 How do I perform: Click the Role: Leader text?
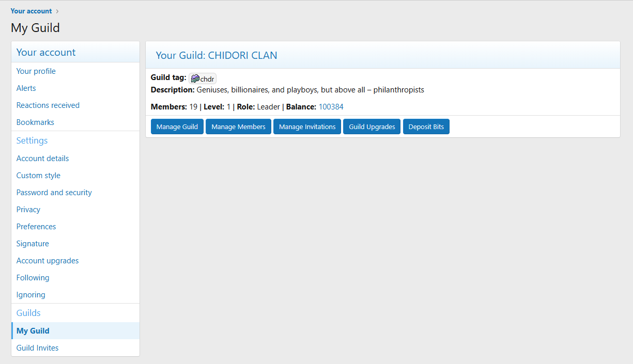(x=258, y=107)
